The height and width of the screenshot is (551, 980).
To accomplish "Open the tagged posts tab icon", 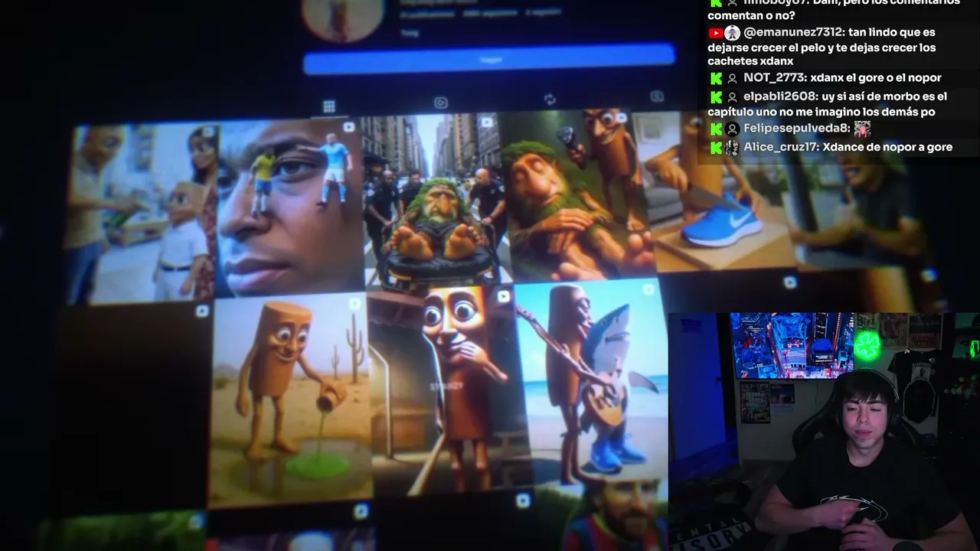I will [657, 96].
